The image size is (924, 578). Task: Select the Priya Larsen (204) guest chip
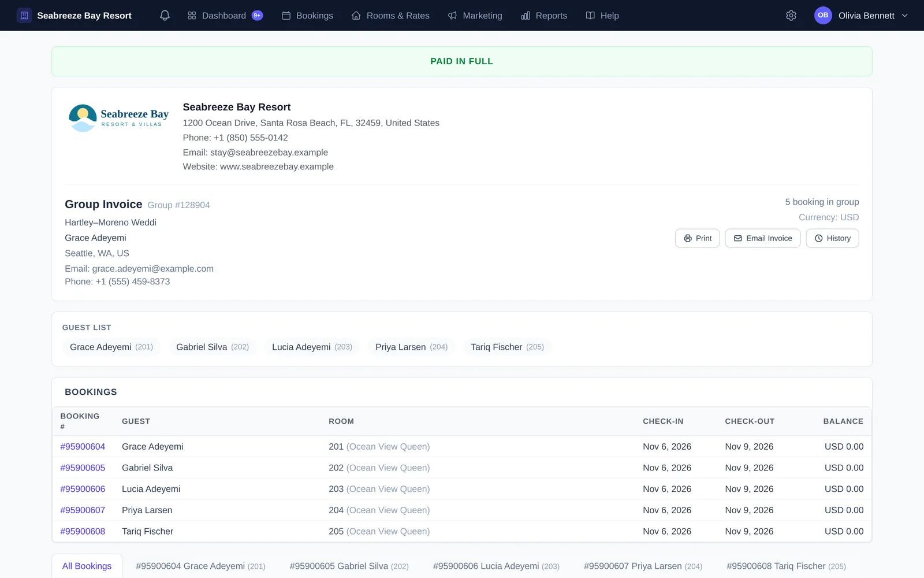[411, 347]
